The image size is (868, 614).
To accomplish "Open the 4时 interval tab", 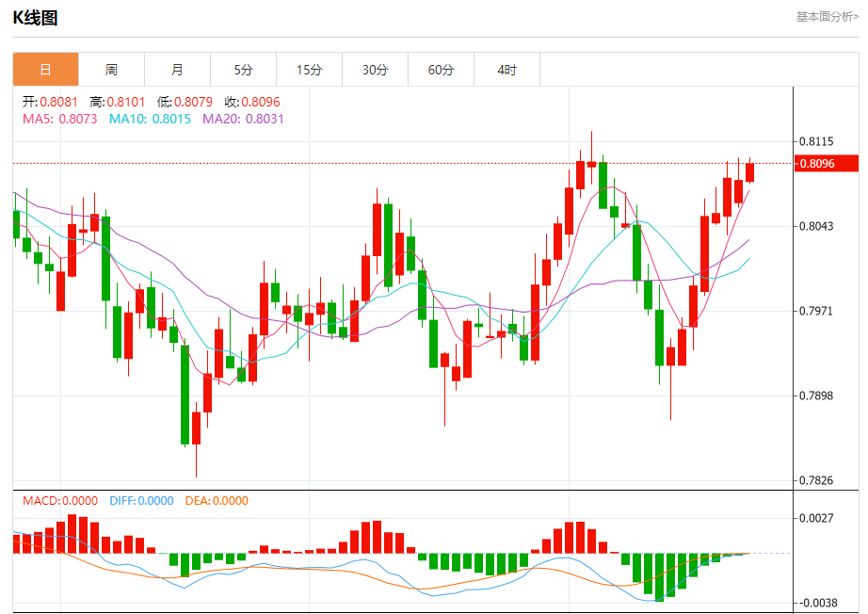I will click(506, 69).
